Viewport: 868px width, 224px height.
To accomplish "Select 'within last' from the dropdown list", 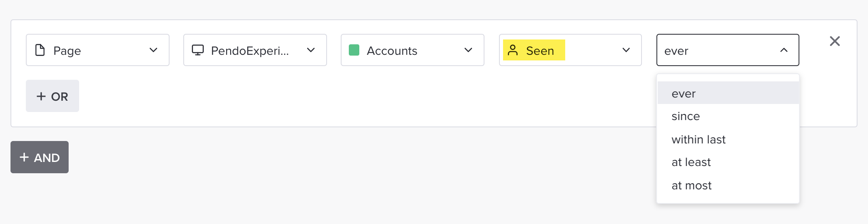I will coord(728,139).
